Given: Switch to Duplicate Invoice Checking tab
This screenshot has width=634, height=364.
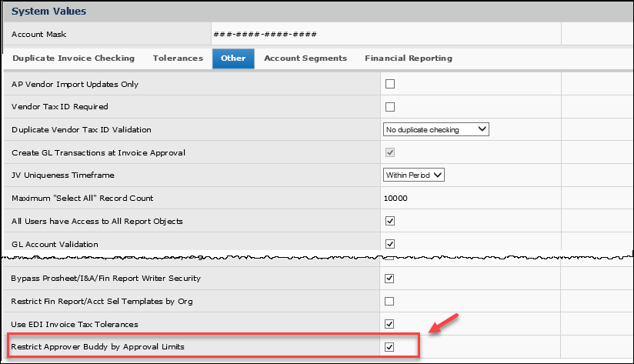Looking at the screenshot, I should (x=74, y=58).
